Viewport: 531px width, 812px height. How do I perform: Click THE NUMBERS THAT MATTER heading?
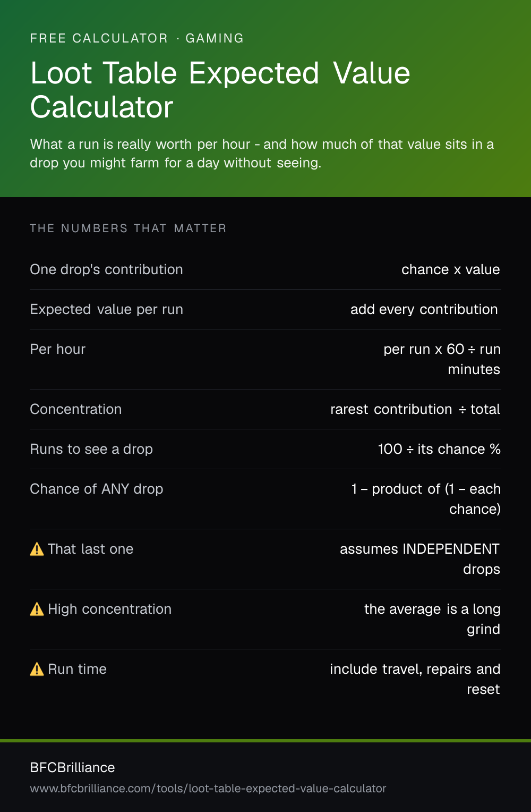point(129,229)
